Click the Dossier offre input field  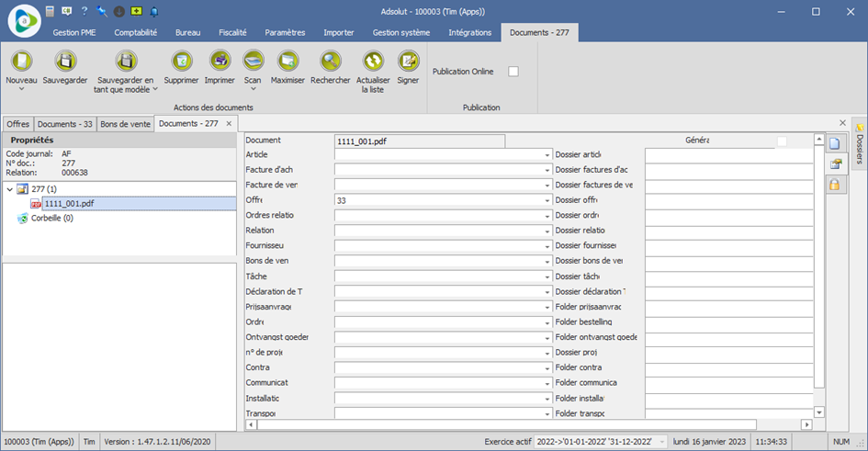point(729,201)
